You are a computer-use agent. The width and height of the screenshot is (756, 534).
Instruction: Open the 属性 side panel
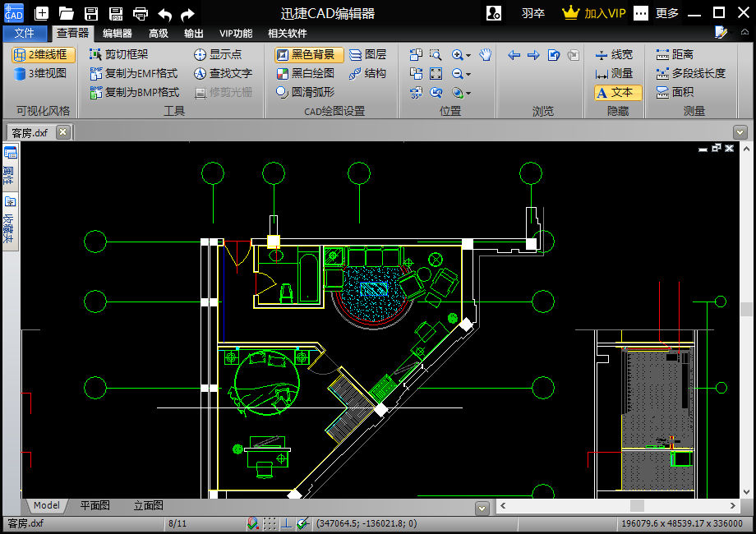coord(10,167)
